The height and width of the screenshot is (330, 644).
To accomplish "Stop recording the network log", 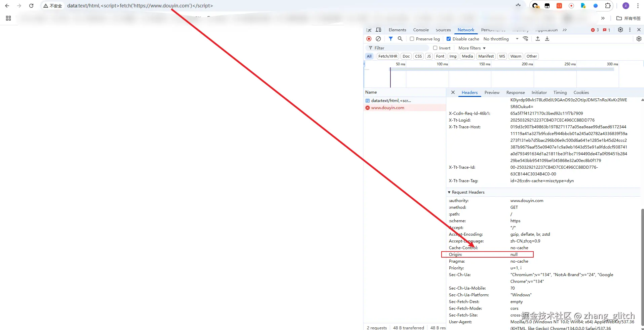I will tap(369, 39).
